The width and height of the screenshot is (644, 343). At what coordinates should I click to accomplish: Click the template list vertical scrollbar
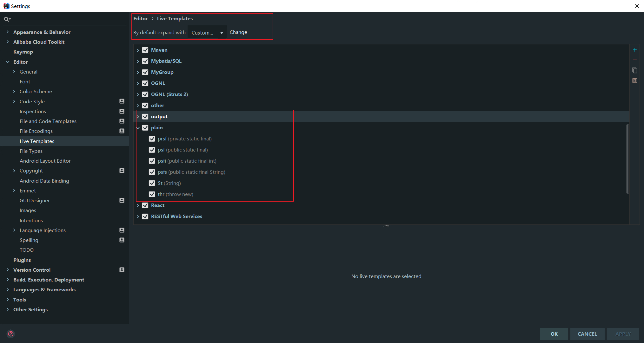(x=627, y=159)
